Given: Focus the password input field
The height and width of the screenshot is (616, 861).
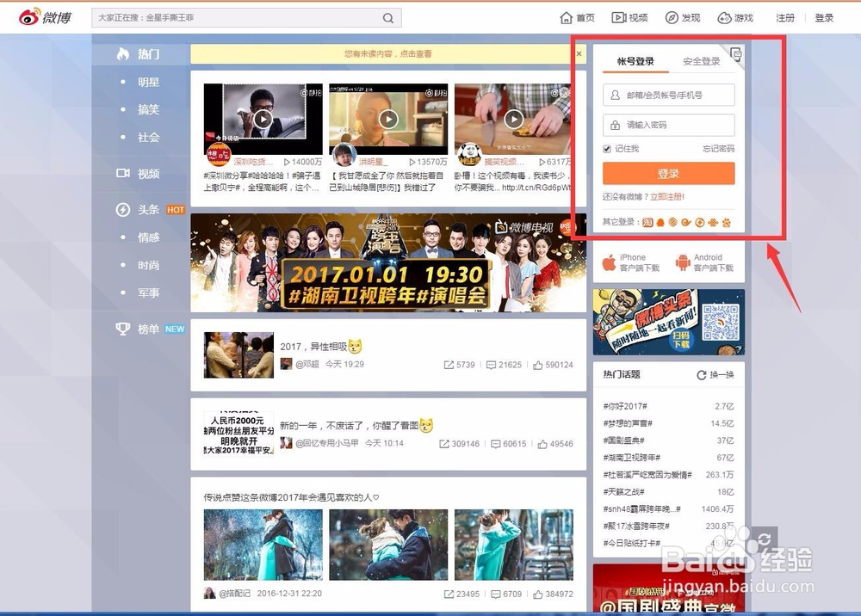Looking at the screenshot, I should click(668, 125).
